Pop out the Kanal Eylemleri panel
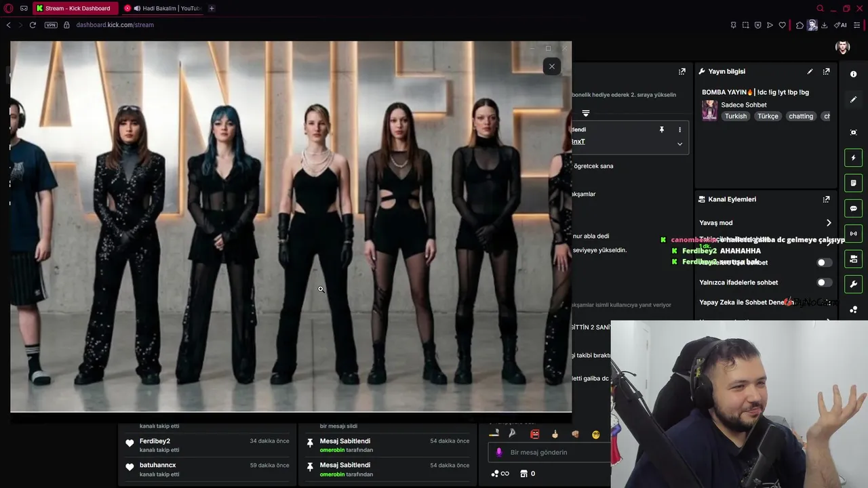The width and height of the screenshot is (868, 488). coord(826,199)
